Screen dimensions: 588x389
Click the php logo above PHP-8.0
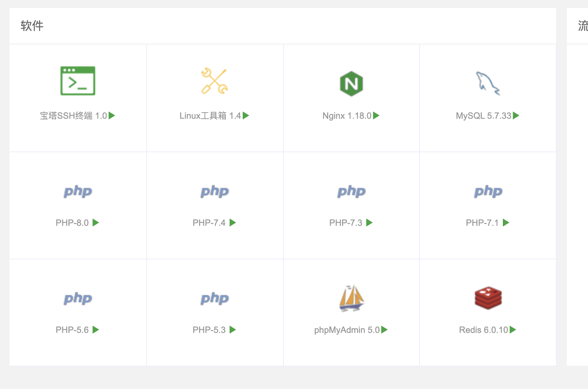click(78, 191)
